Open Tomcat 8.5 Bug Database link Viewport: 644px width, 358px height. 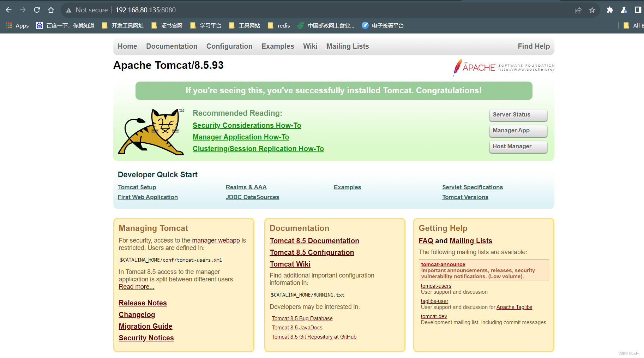pyautogui.click(x=302, y=318)
